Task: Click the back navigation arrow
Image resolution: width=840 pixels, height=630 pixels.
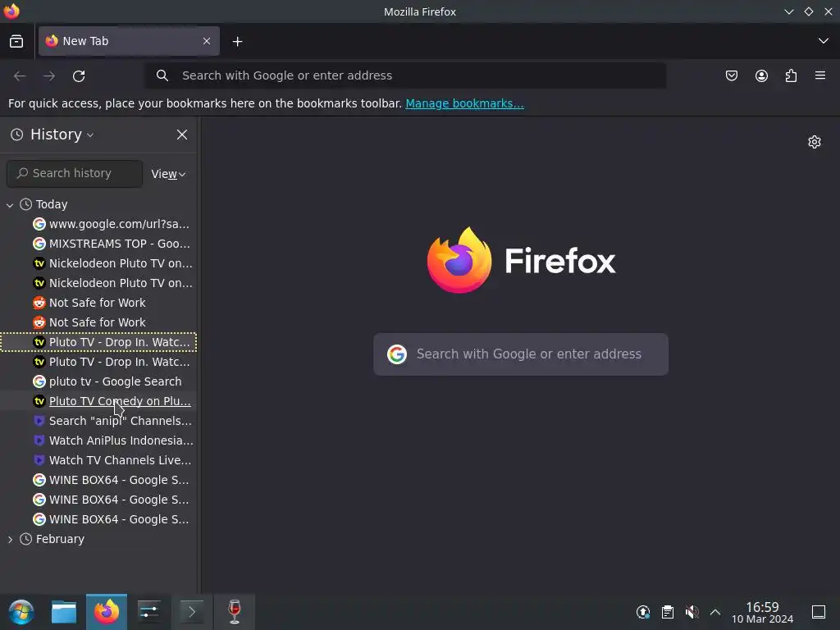Action: [x=20, y=76]
